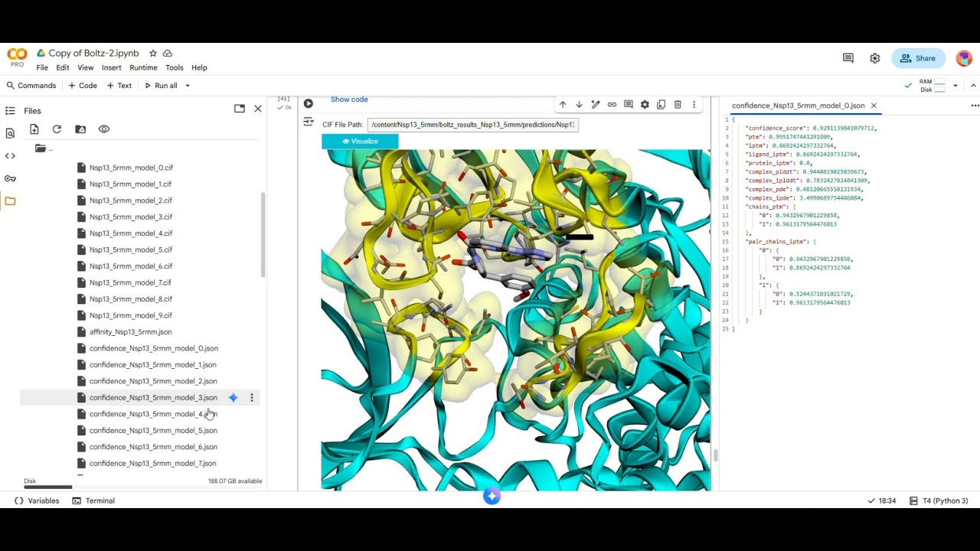Toggle show hidden files eye icon
Screen dimensions: 980x551
pos(104,129)
